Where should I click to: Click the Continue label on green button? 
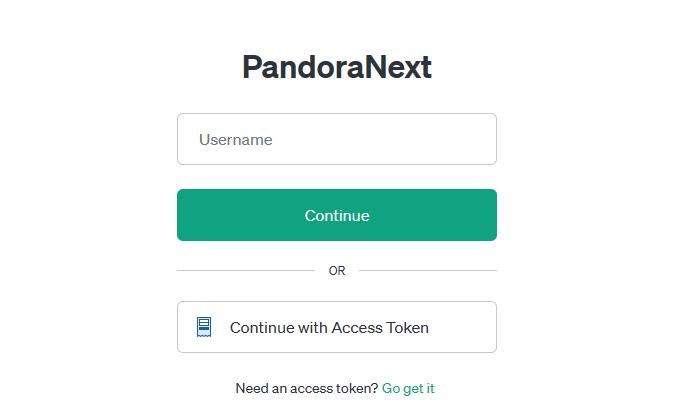(x=337, y=216)
